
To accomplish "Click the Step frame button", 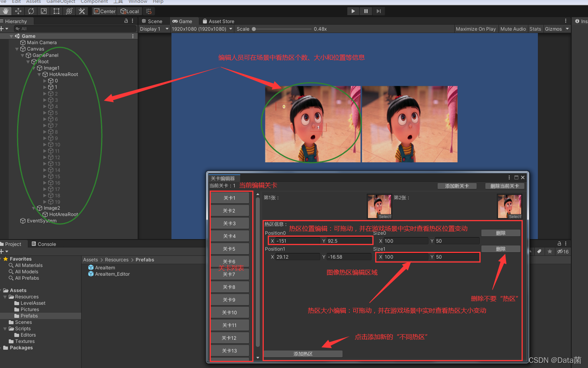I will [378, 11].
